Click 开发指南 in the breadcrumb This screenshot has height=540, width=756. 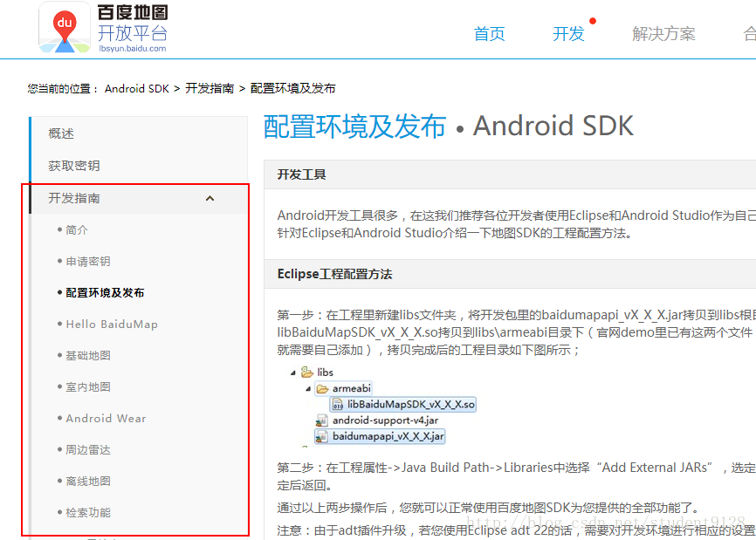tap(210, 89)
